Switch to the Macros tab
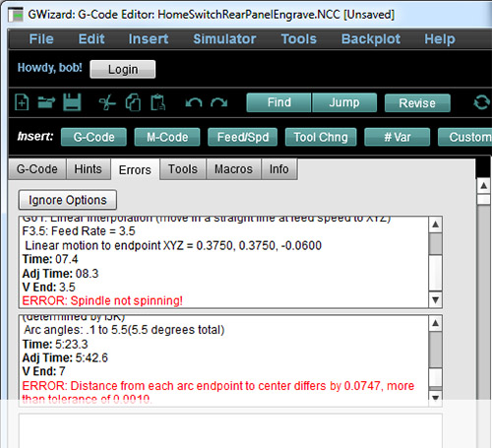Image resolution: width=492 pixels, height=448 pixels. (x=233, y=169)
